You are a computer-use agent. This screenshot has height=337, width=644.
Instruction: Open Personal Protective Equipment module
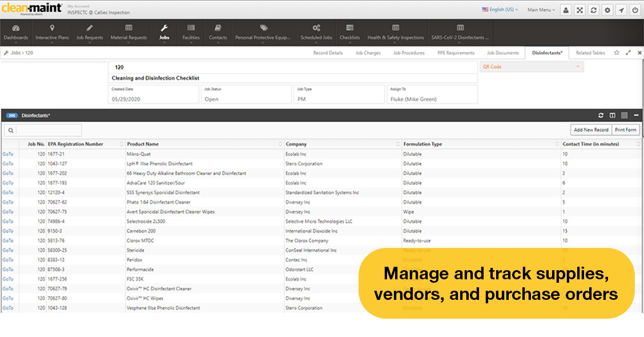[263, 33]
